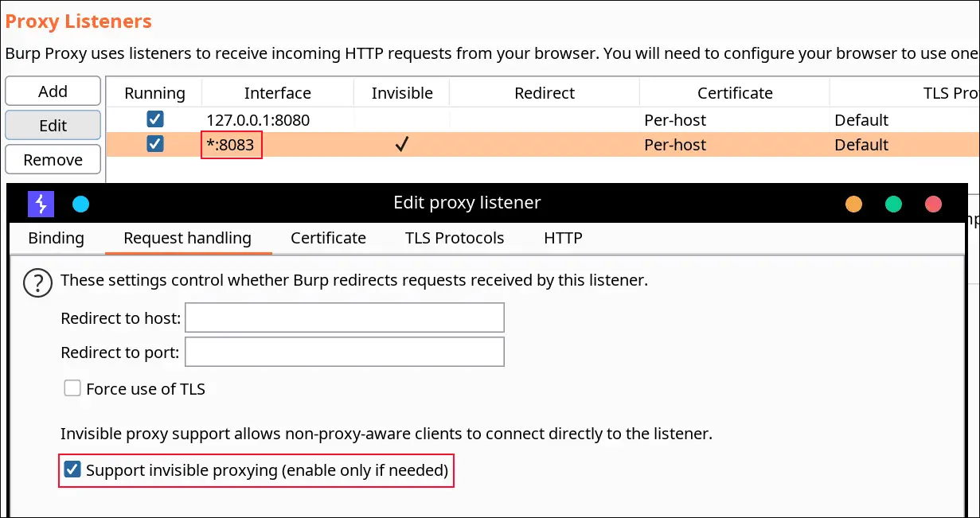Click the Invisible checkmark in the *:8083 row
This screenshot has height=518, width=980.
point(402,145)
